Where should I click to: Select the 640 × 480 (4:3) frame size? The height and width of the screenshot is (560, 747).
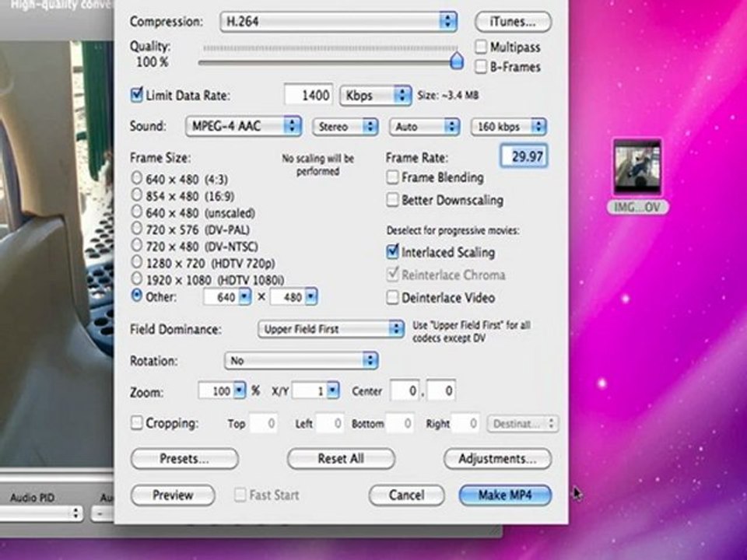pyautogui.click(x=137, y=178)
